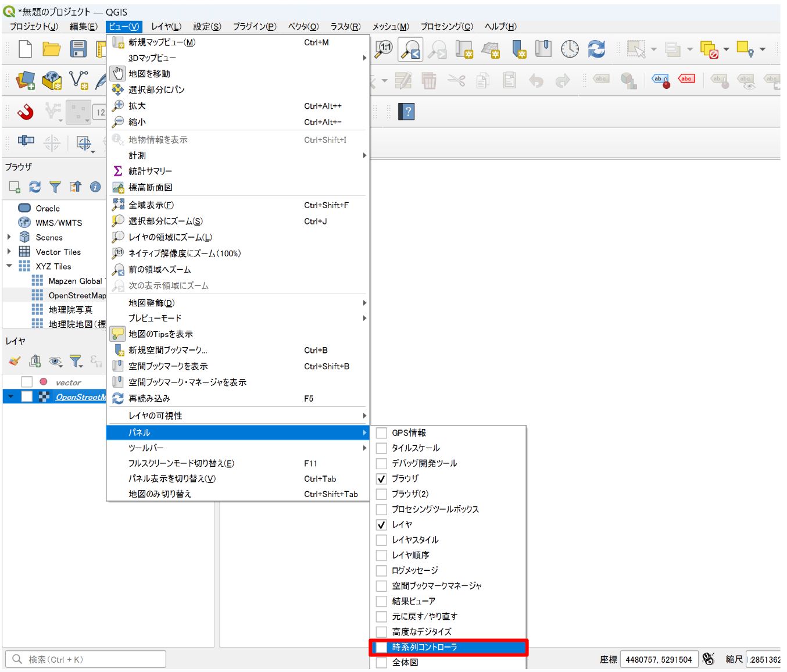Open the プロジェクト menu

pyautogui.click(x=34, y=26)
